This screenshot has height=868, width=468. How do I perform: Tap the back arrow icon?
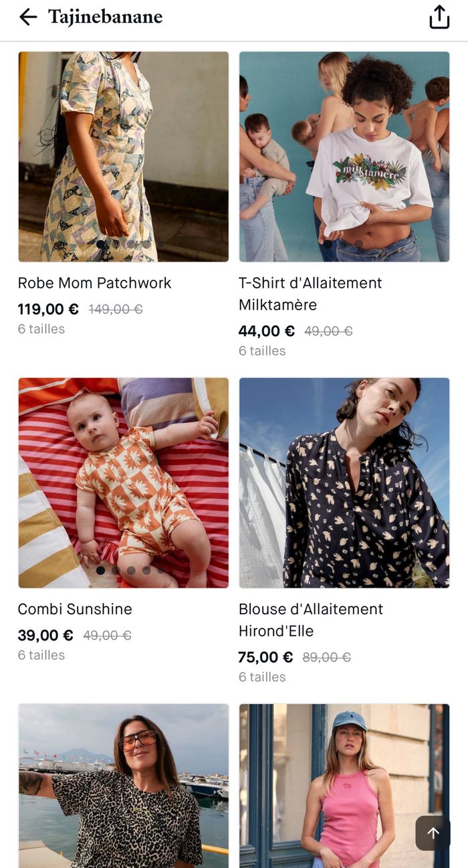[28, 17]
